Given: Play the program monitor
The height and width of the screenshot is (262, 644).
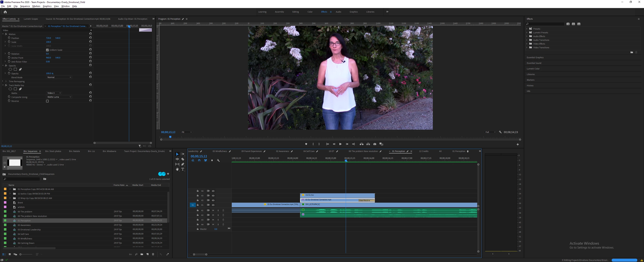Looking at the screenshot, I should 340,144.
